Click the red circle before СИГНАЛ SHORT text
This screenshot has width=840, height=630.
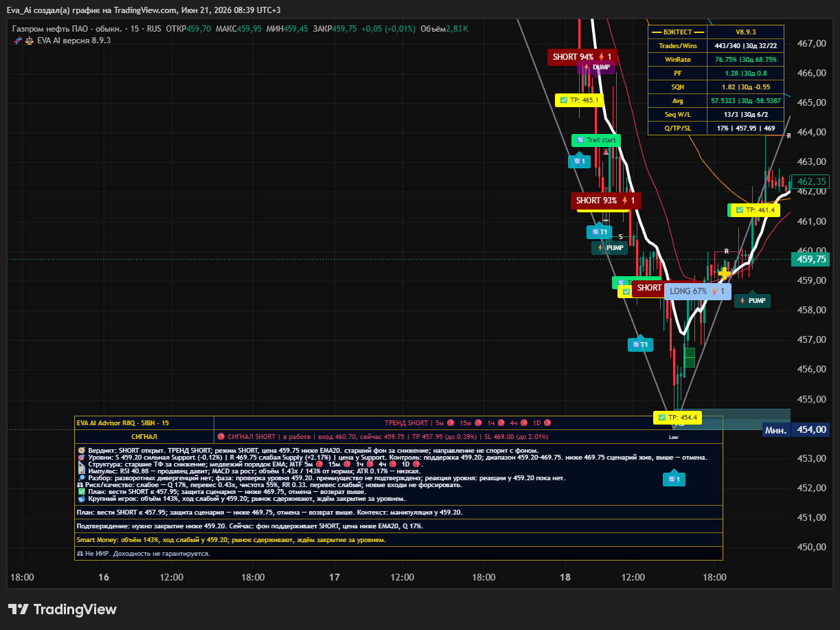tap(221, 436)
